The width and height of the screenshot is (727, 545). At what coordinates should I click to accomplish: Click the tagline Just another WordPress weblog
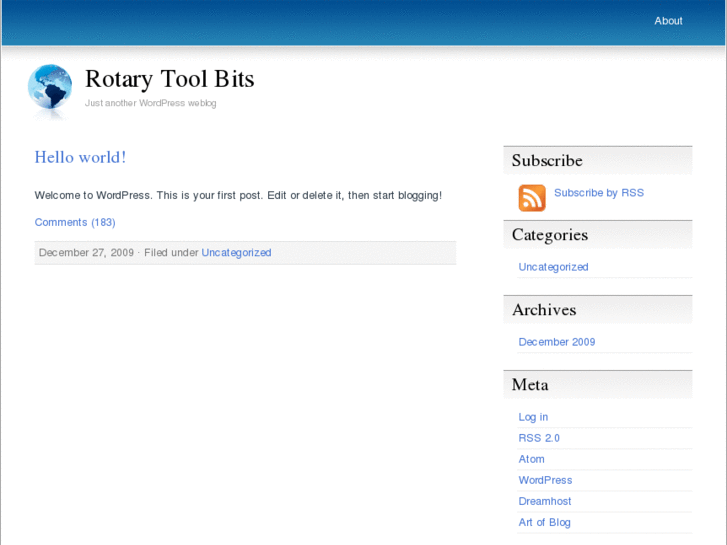(150, 103)
